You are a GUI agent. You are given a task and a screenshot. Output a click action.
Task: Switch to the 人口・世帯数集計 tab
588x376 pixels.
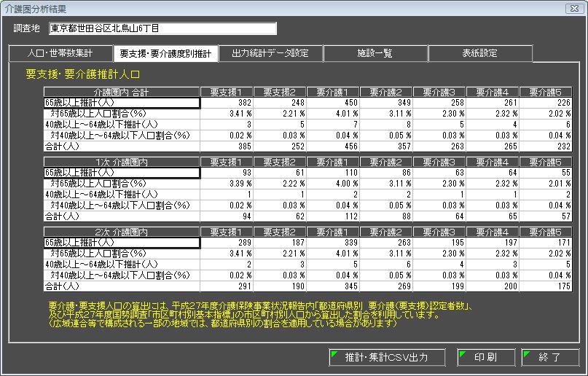point(60,53)
